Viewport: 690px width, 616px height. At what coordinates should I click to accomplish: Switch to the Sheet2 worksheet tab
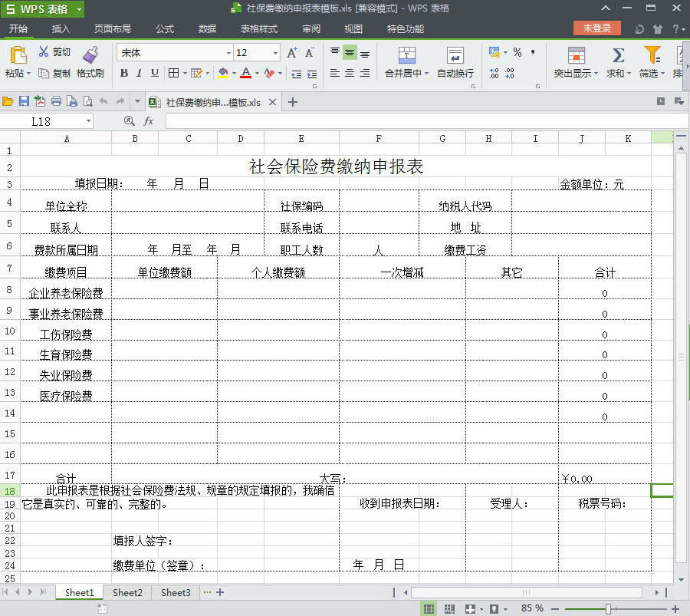point(127,593)
